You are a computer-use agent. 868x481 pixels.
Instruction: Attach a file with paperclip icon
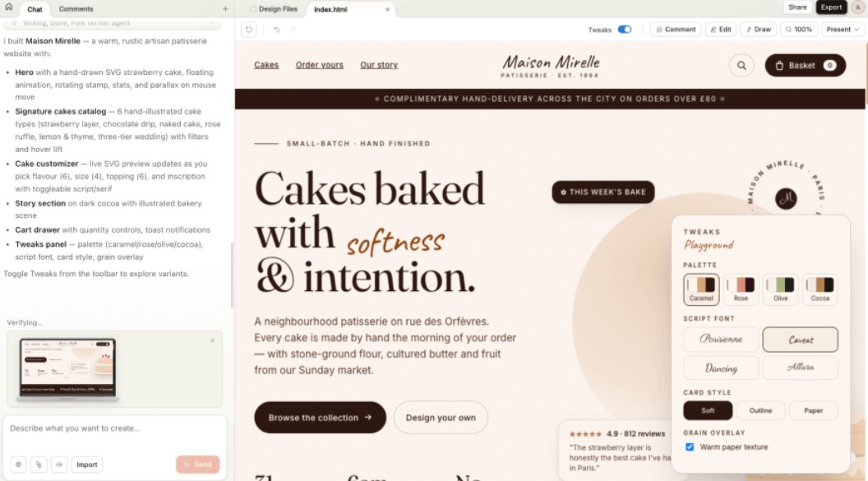click(x=39, y=465)
